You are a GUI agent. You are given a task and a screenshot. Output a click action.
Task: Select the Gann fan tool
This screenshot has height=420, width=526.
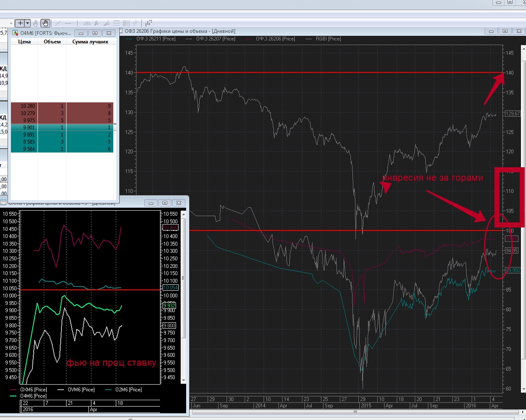96,23
